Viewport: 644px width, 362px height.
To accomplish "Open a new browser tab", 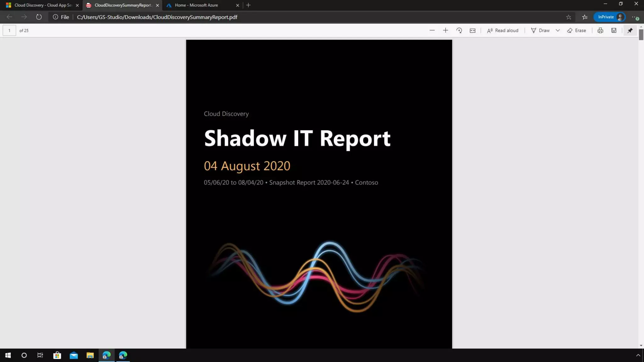I will point(248,5).
